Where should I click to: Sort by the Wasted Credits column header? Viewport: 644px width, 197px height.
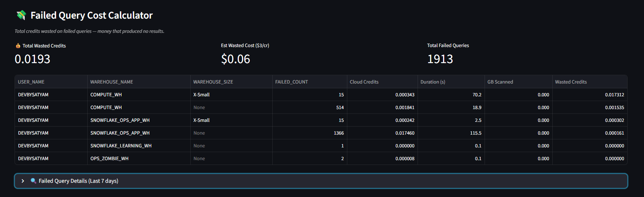point(570,82)
